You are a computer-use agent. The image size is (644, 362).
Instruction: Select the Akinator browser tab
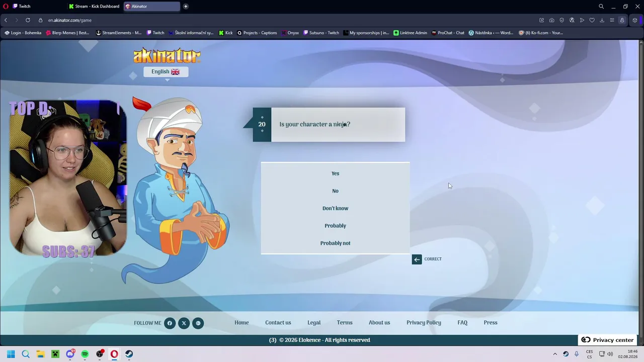click(x=151, y=7)
